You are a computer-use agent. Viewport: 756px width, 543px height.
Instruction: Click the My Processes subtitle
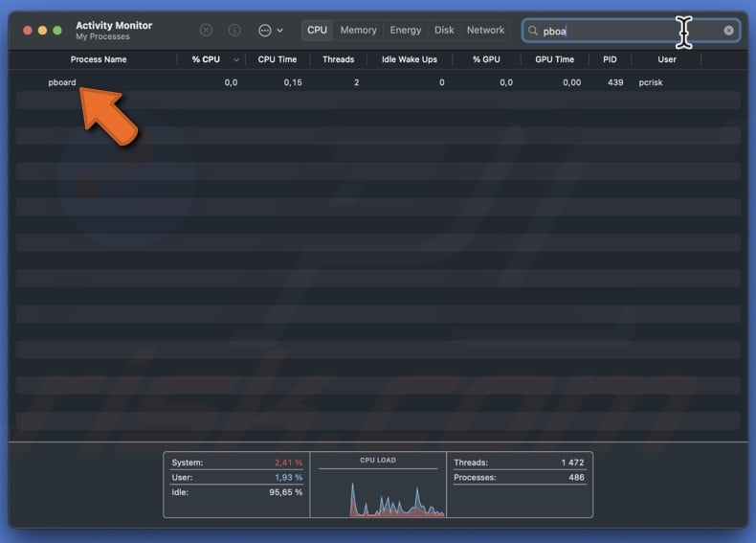[x=102, y=36]
